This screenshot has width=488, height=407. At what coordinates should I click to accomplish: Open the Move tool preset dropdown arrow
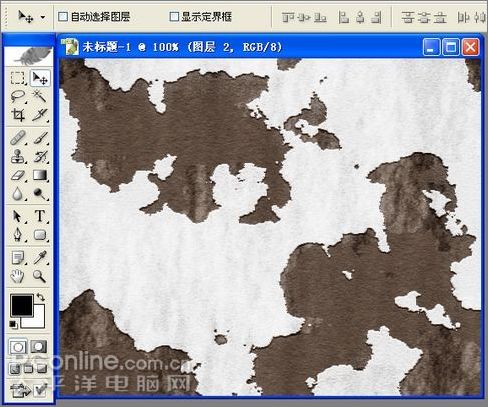tap(43, 17)
